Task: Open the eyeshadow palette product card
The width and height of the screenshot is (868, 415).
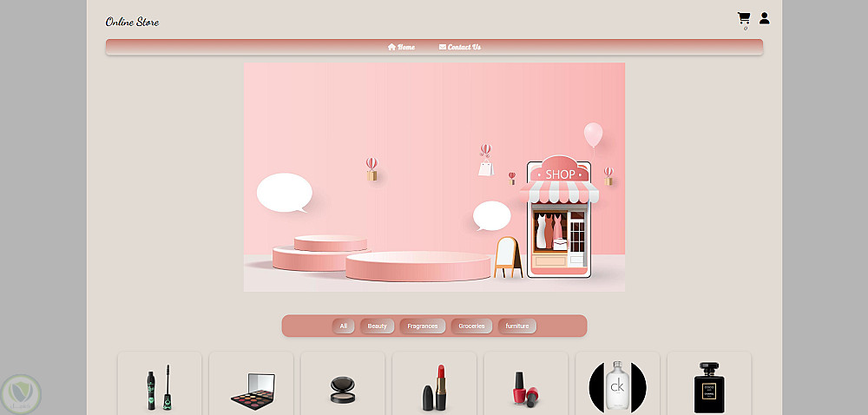Action: [252, 384]
